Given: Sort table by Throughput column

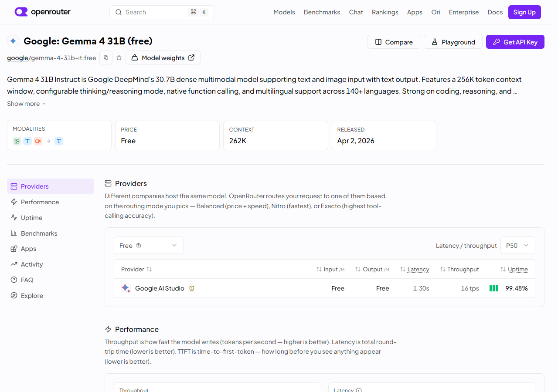Looking at the screenshot, I should [459, 269].
